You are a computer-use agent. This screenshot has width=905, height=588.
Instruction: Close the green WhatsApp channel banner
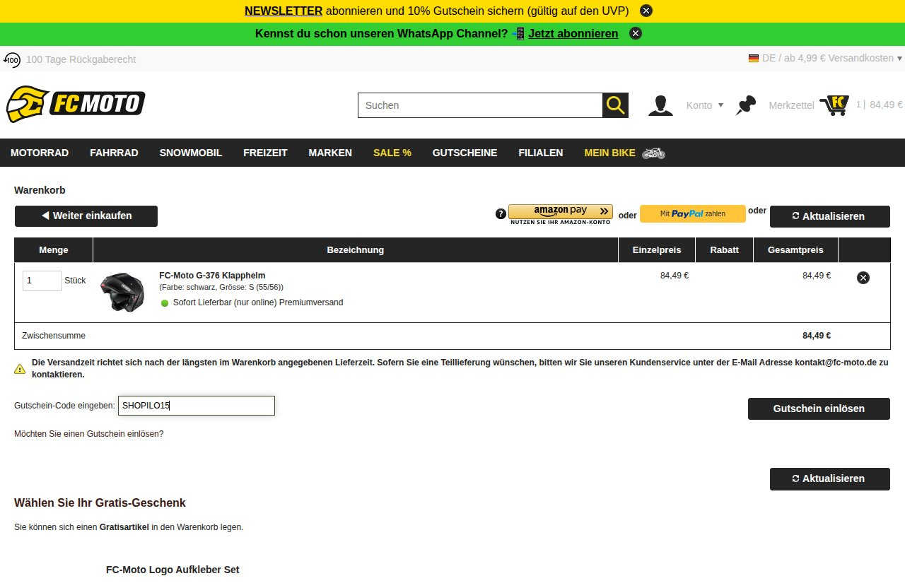click(636, 33)
